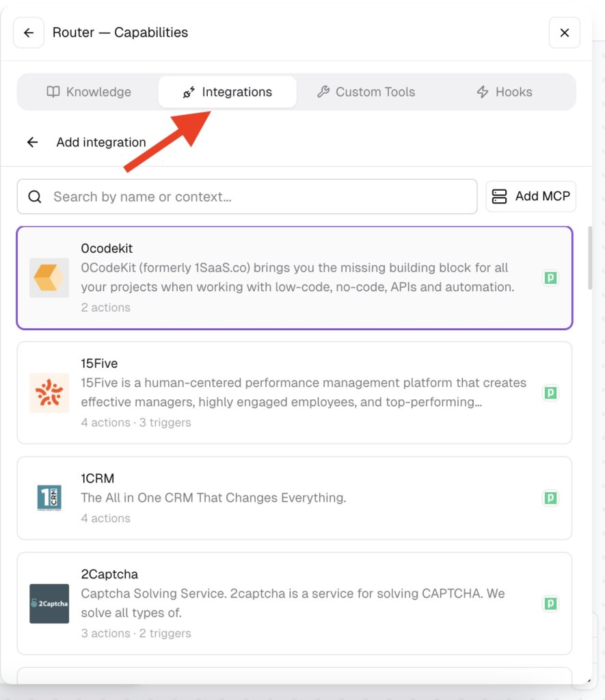The height and width of the screenshot is (700, 605).
Task: Open the 15Five integration title
Action: pos(99,364)
